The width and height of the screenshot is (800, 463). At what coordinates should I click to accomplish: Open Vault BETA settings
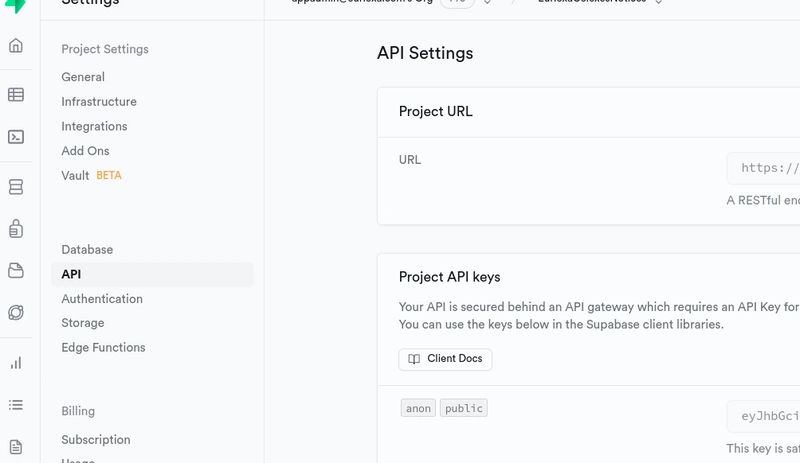pyautogui.click(x=91, y=175)
